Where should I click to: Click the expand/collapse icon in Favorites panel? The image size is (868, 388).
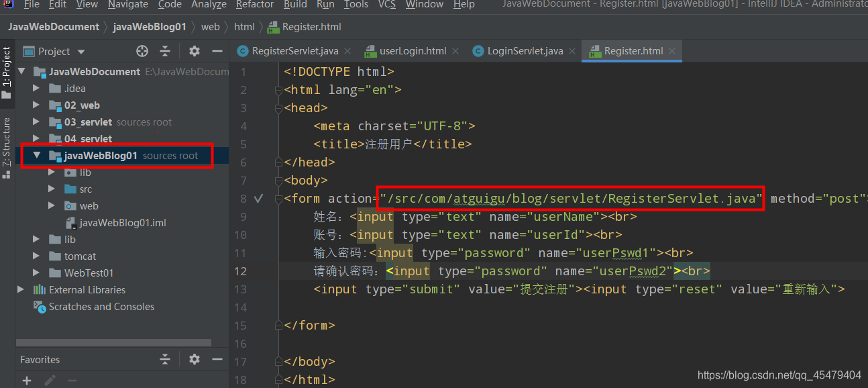(x=165, y=359)
